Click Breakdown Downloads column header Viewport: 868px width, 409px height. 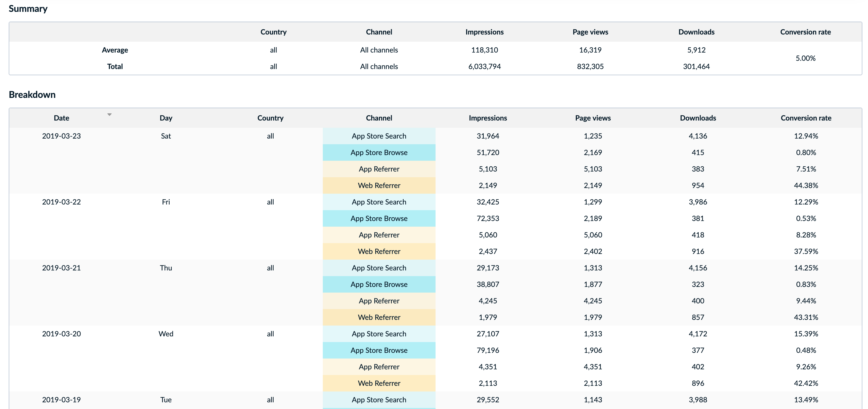(698, 118)
